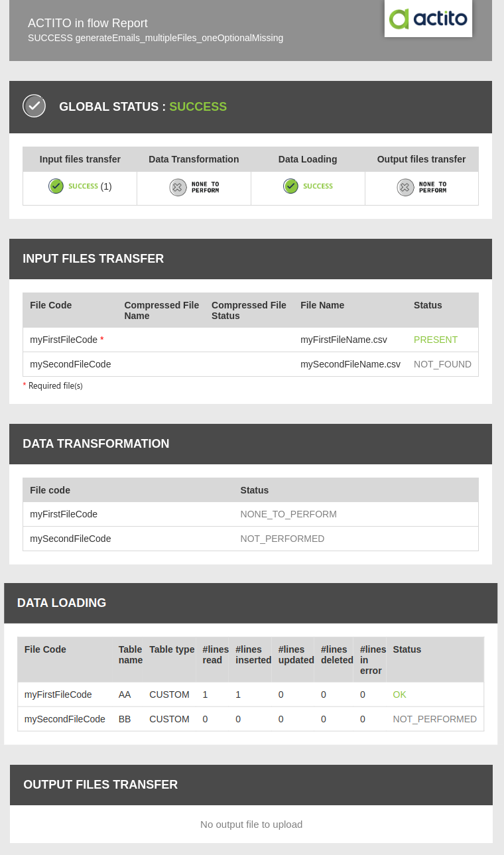504x855 pixels.
Task: Click the #lines updated column header
Action: pyautogui.click(x=296, y=655)
